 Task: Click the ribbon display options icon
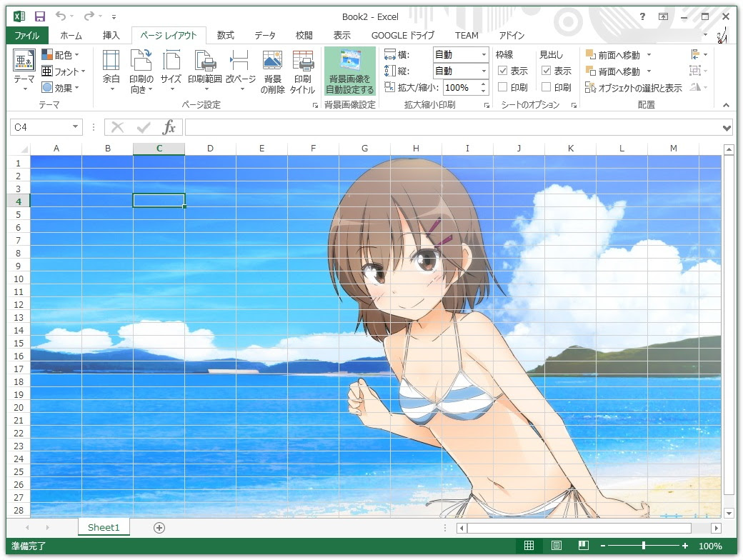tap(664, 16)
